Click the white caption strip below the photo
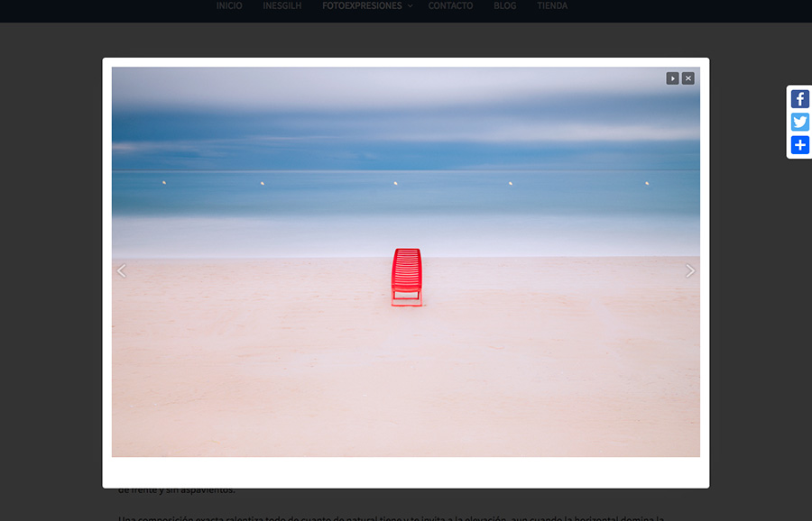Image resolution: width=812 pixels, height=521 pixels. click(406, 471)
